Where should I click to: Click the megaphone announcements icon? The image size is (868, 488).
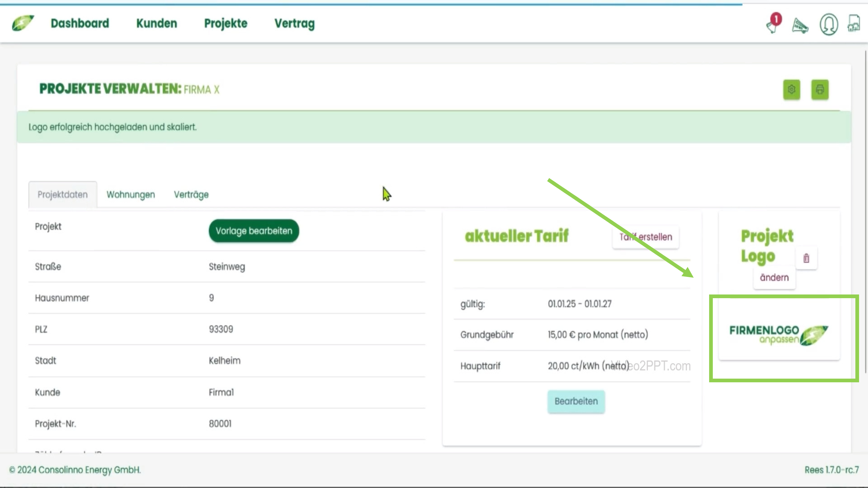[800, 25]
